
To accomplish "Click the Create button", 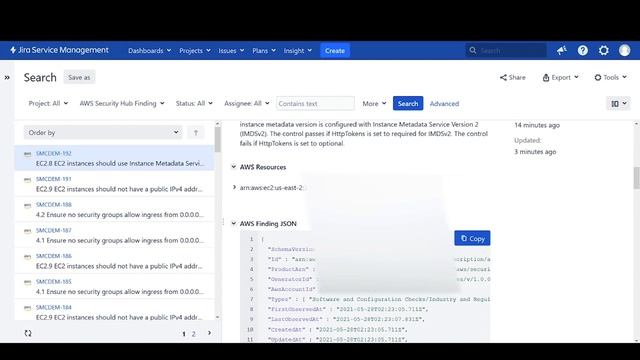I will 335,51.
